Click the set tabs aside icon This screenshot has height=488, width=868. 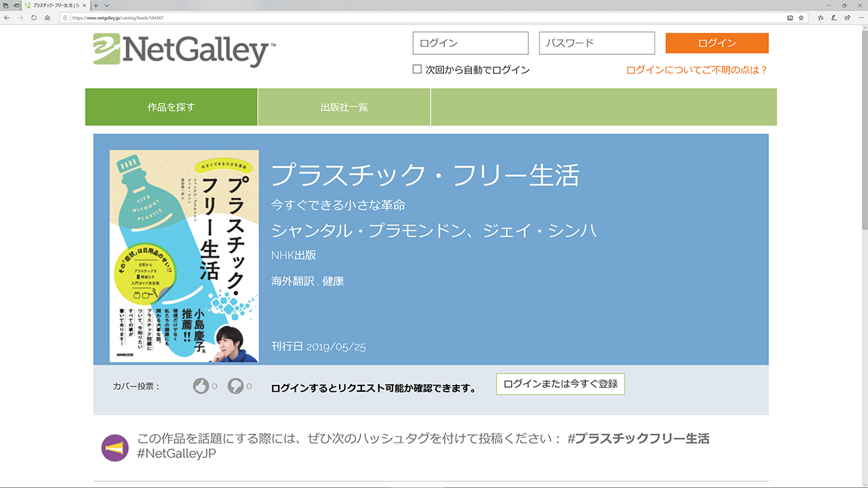[x=16, y=5]
